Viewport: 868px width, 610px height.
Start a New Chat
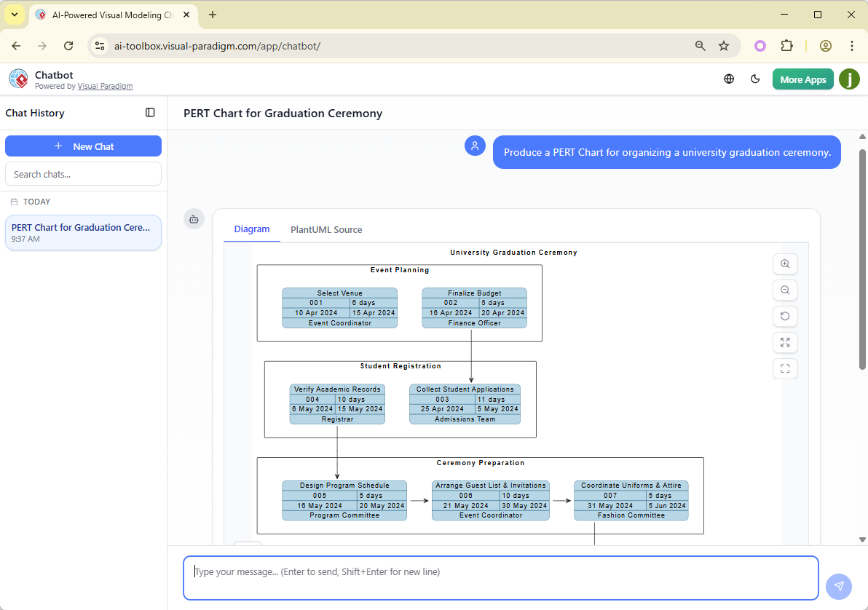click(83, 146)
